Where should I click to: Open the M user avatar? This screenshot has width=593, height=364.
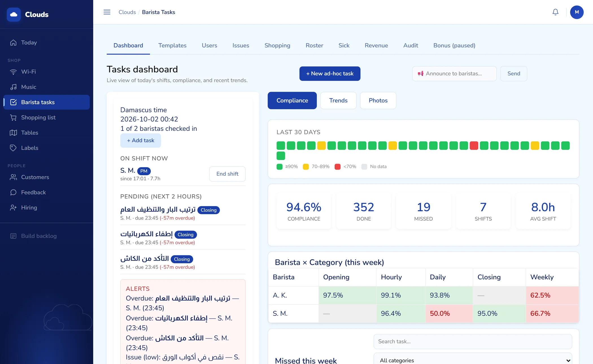pyautogui.click(x=577, y=12)
